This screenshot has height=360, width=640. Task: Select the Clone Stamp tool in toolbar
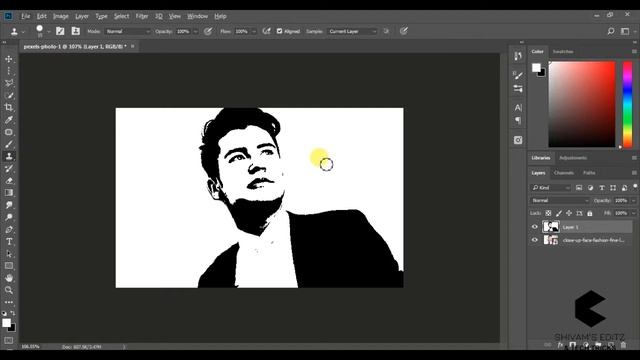9,156
